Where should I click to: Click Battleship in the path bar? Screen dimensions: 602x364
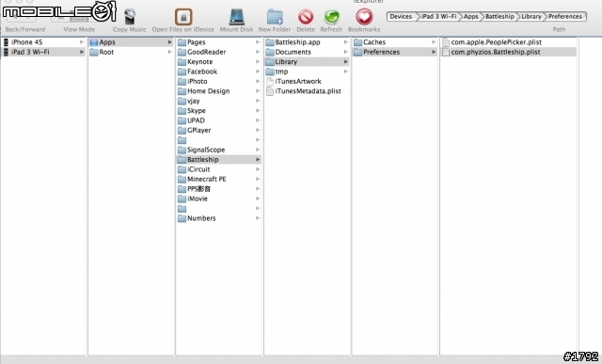click(499, 17)
